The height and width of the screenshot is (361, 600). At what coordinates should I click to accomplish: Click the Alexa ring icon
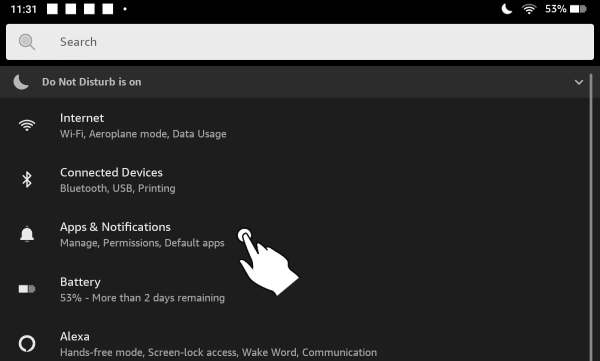27,343
